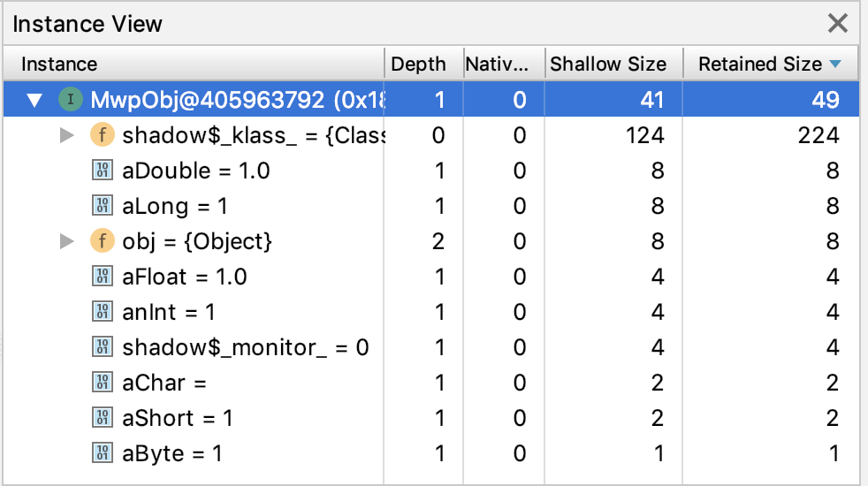Click the orange field icon beside shadow$_klass_
The height and width of the screenshot is (486, 868).
click(102, 135)
